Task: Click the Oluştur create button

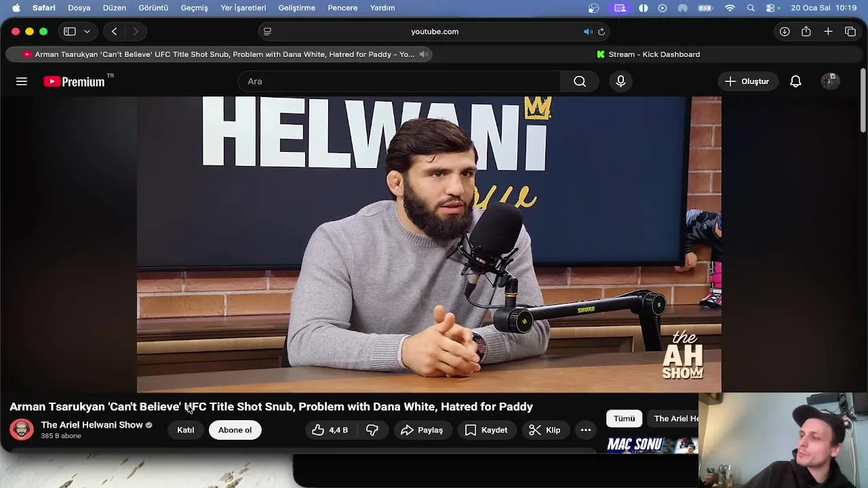Action: (747, 81)
